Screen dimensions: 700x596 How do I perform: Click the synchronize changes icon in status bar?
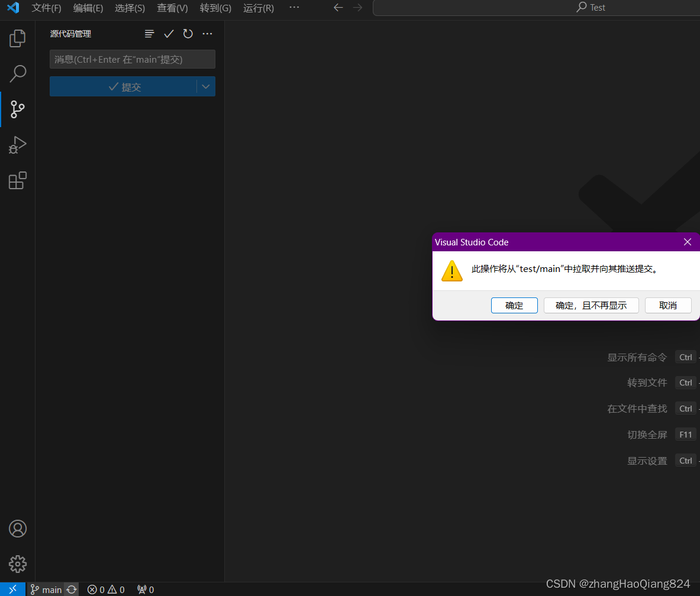click(72, 589)
